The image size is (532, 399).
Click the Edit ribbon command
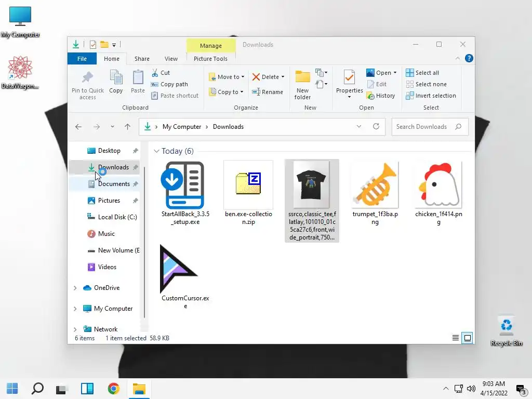pyautogui.click(x=377, y=84)
